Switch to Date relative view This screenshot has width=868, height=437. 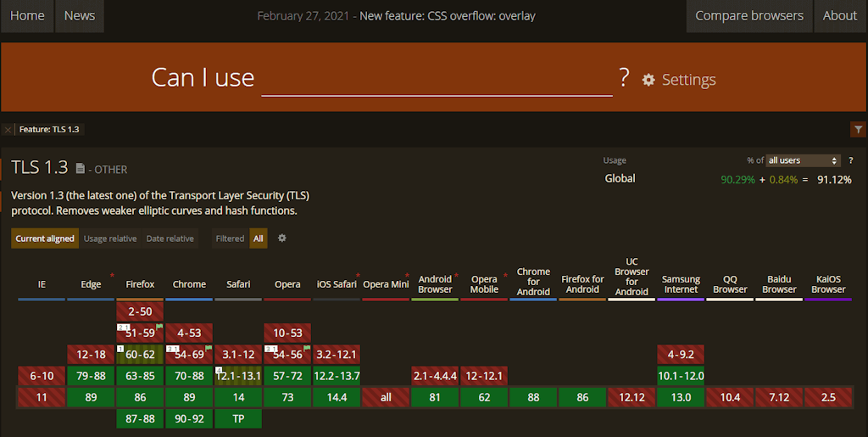click(170, 238)
